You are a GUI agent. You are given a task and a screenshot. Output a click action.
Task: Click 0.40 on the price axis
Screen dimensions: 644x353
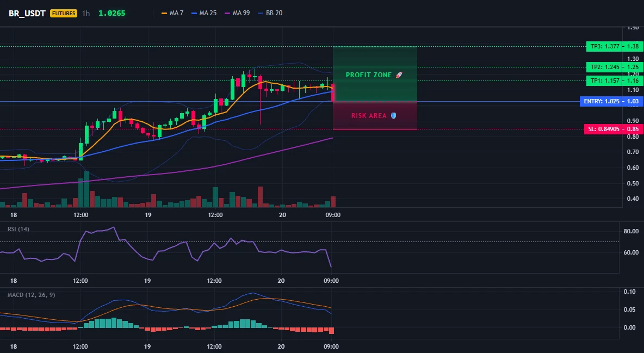click(633, 199)
